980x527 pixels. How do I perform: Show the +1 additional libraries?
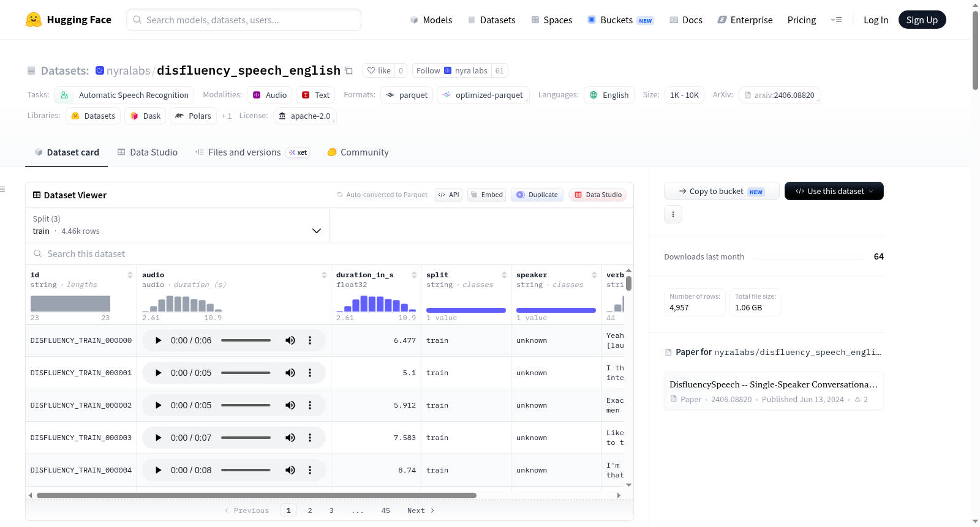(x=227, y=116)
